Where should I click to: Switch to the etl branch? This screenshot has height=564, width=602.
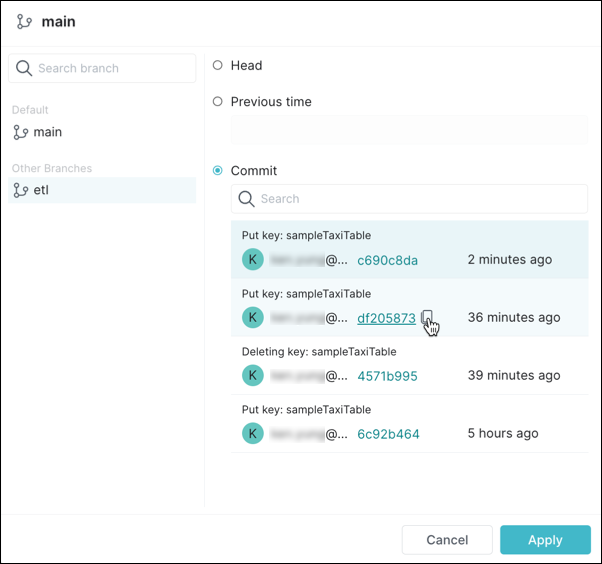[41, 190]
